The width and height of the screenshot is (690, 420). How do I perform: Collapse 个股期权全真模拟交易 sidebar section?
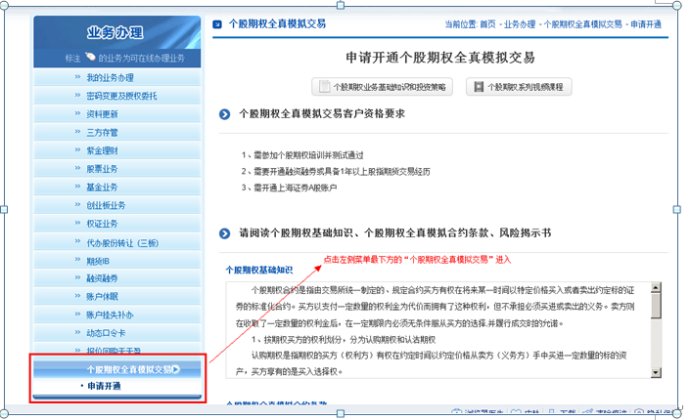click(117, 369)
